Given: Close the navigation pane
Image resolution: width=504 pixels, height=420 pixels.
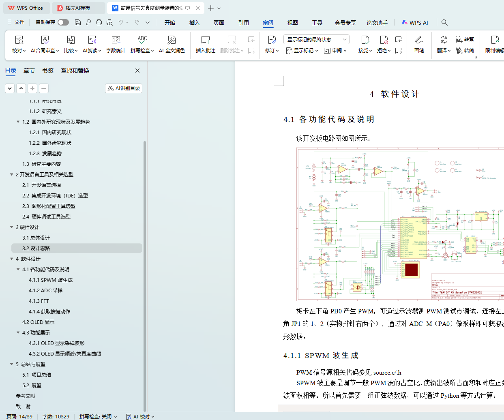Looking at the screenshot, I should (137, 71).
